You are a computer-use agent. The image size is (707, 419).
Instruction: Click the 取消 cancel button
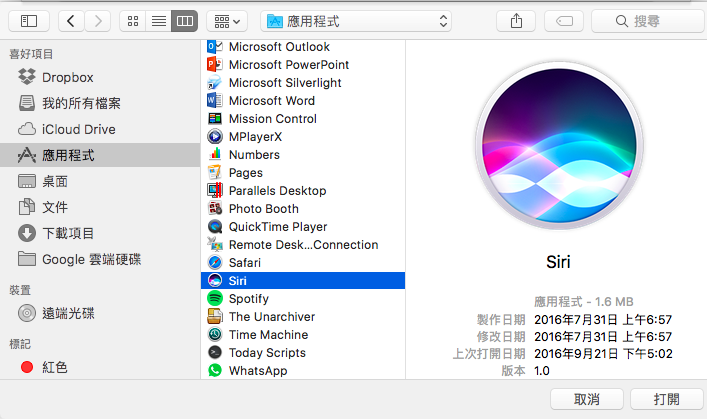click(587, 399)
